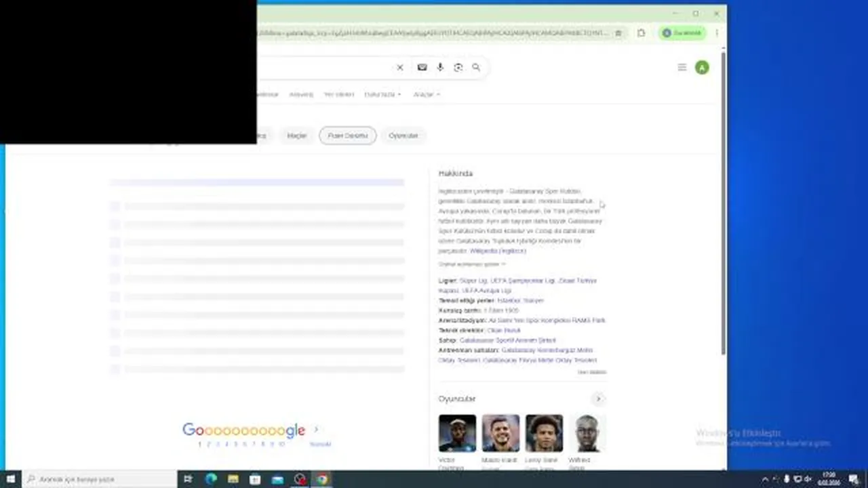
Task: Open the notification center icon
Action: tap(854, 479)
